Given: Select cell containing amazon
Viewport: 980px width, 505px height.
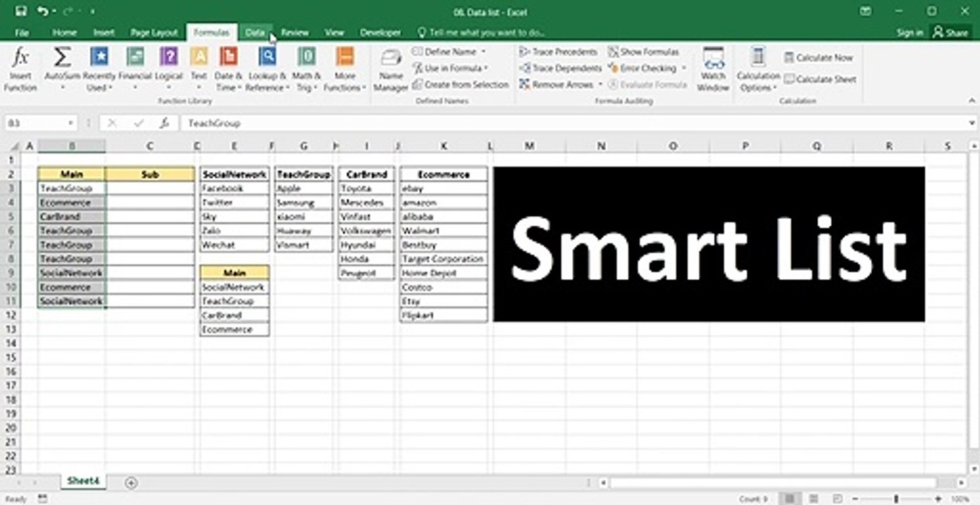Looking at the screenshot, I should tap(444, 202).
